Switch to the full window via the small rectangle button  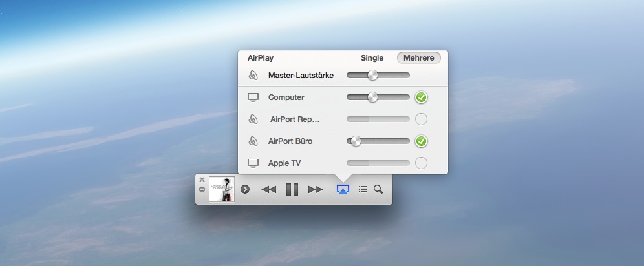coord(202,190)
